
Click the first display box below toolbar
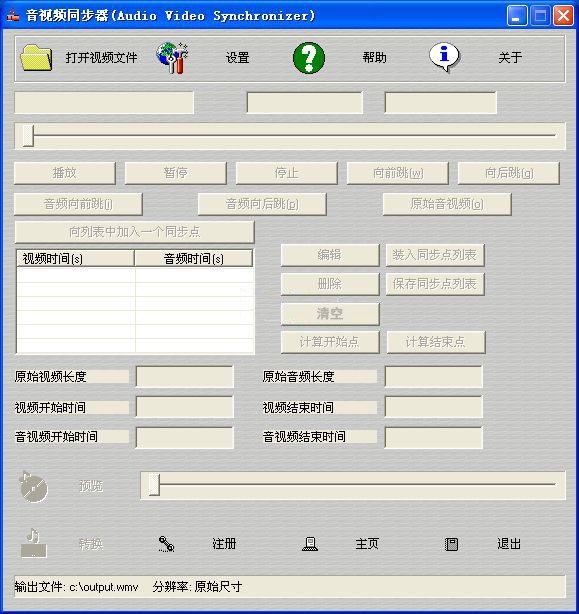[104, 103]
